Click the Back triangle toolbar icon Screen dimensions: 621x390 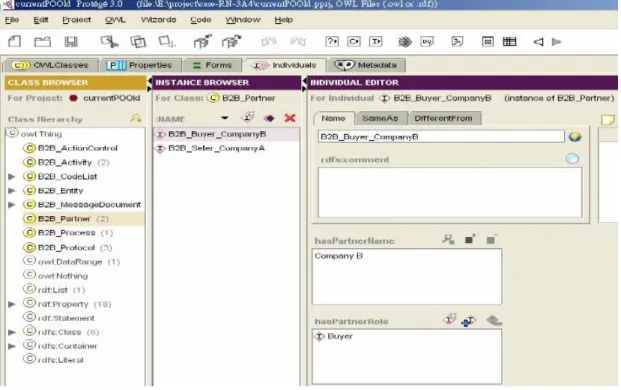coord(538,42)
